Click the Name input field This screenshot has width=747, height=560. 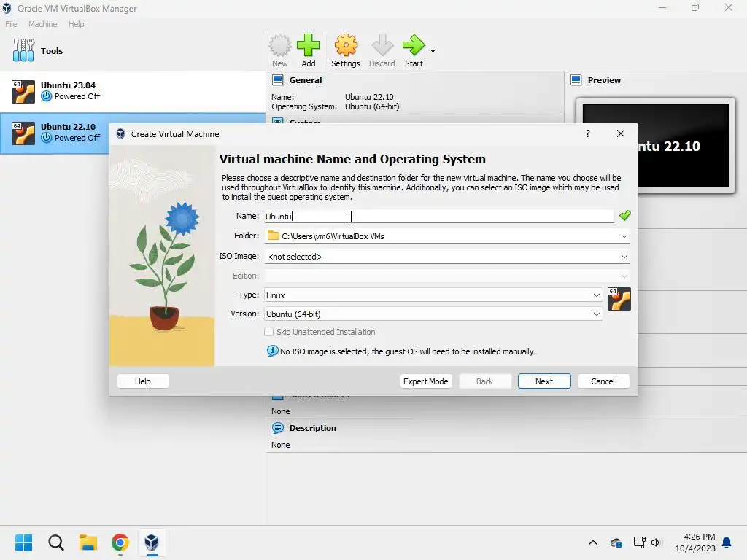click(438, 216)
